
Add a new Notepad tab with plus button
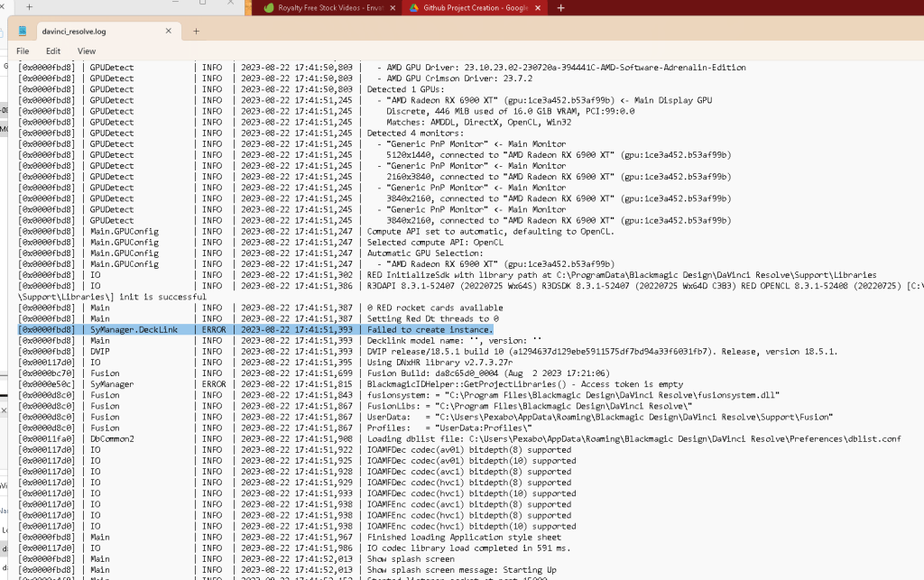point(196,32)
